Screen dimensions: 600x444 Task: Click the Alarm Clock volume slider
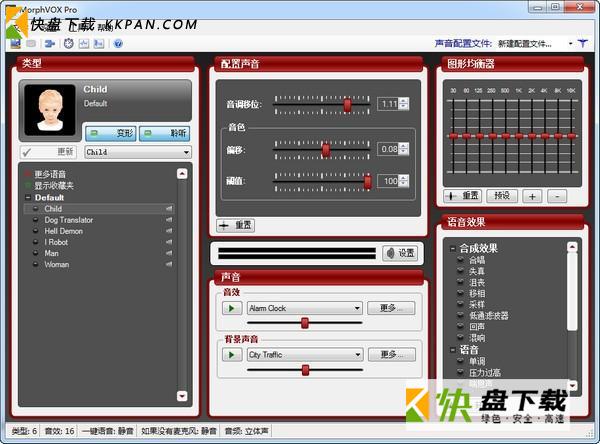[305, 323]
